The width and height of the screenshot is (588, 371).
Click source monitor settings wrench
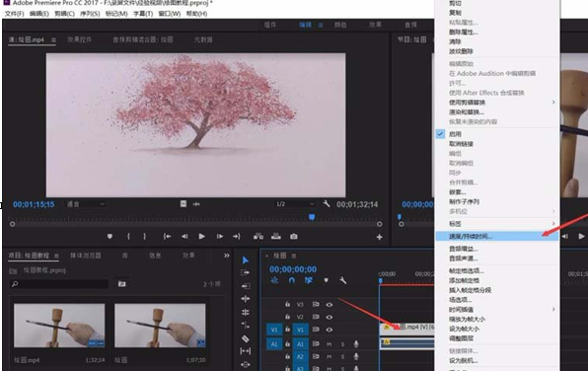point(327,203)
